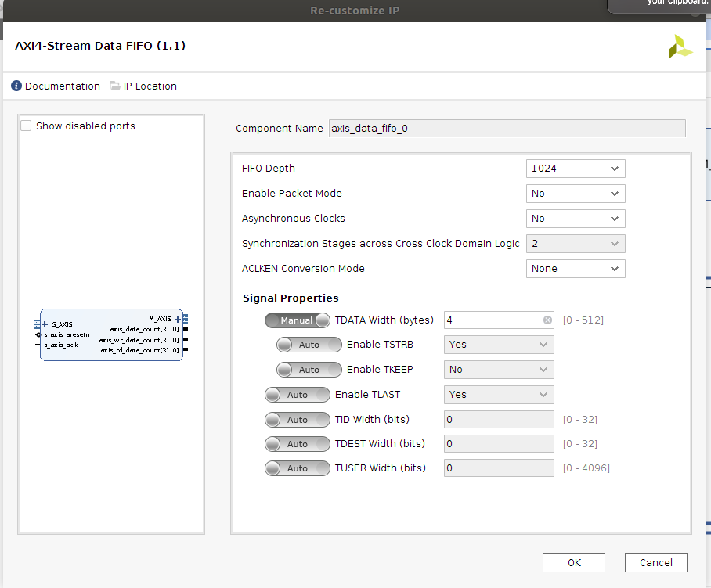Click the Cancel button
The height and width of the screenshot is (588, 711).
[656, 563]
